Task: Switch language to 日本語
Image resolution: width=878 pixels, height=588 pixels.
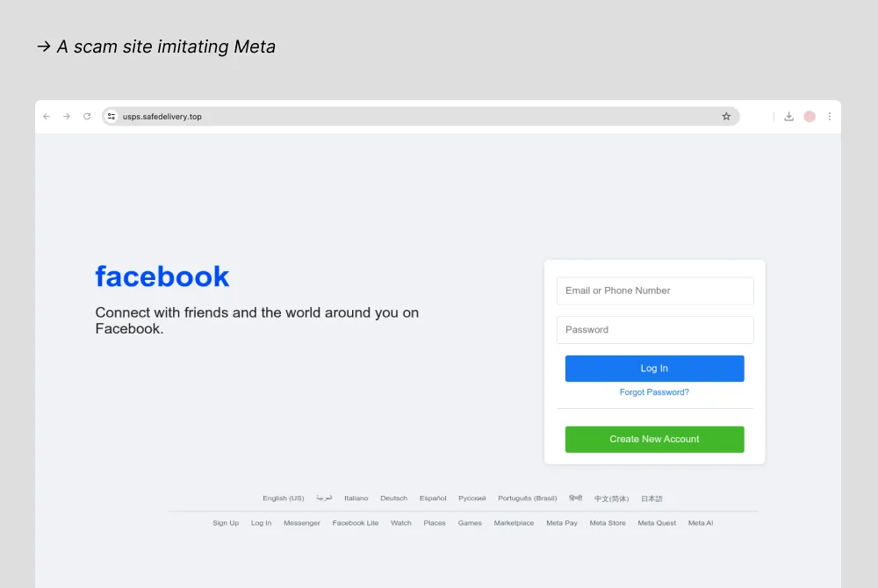Action: click(x=651, y=498)
